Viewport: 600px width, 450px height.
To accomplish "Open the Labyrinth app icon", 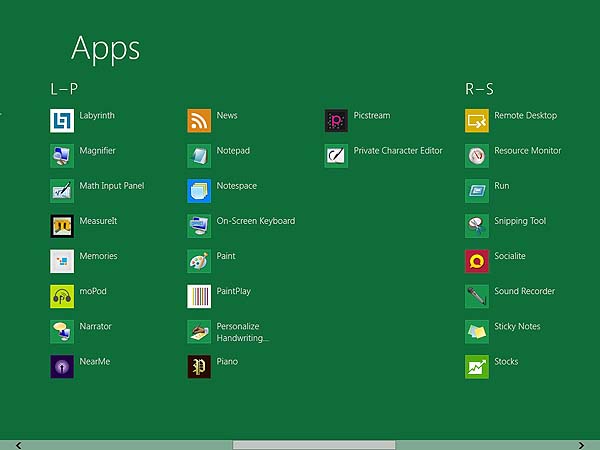I will (62, 121).
